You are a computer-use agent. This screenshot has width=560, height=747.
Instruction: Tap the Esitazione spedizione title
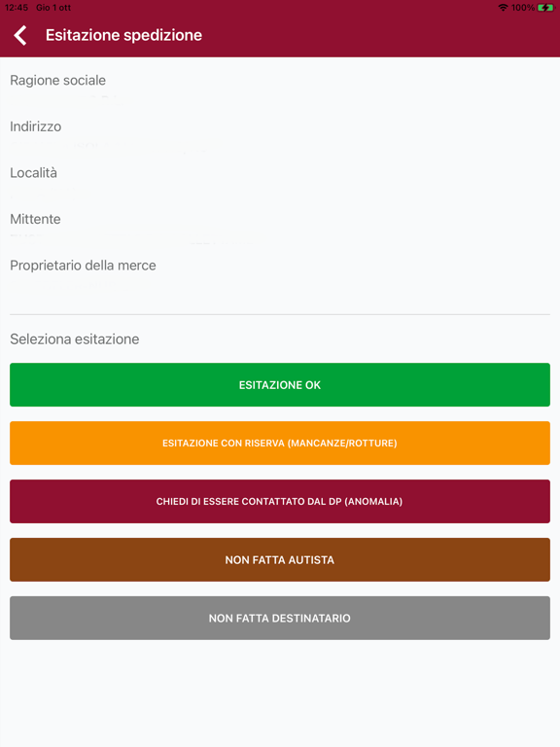pyautogui.click(x=123, y=35)
